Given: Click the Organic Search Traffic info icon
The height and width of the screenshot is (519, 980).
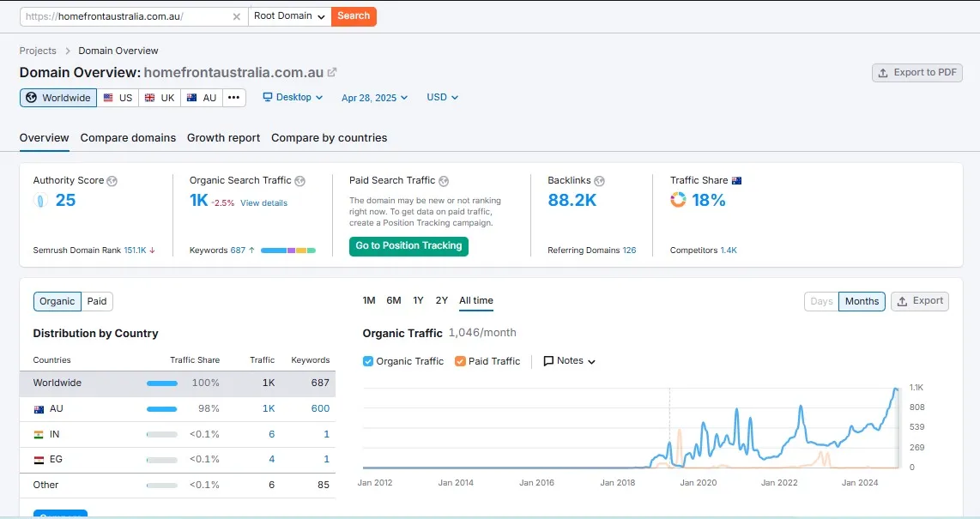Looking at the screenshot, I should click(299, 181).
